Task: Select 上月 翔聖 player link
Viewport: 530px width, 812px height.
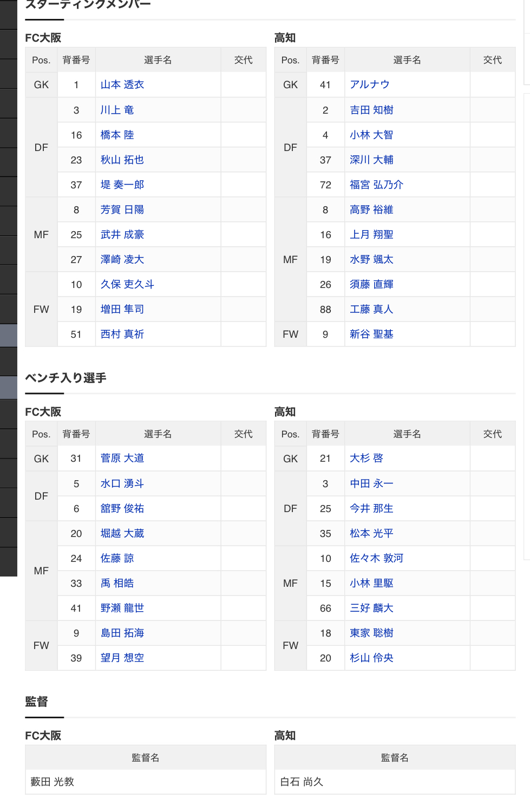Action: [371, 234]
